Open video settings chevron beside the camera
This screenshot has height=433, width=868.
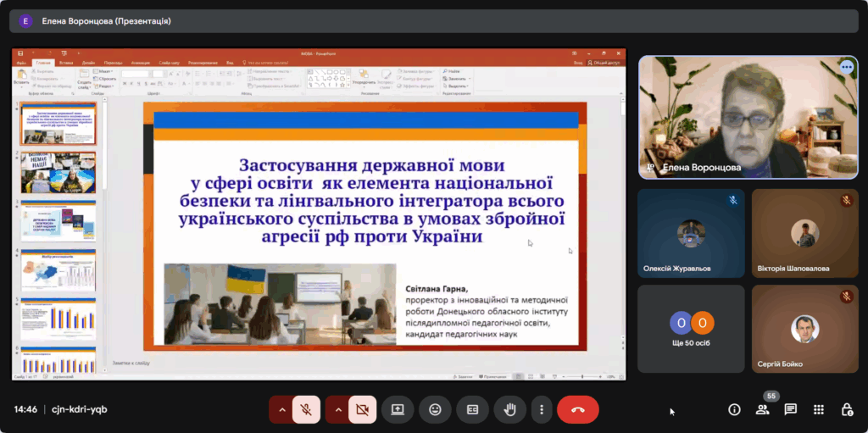coord(338,409)
